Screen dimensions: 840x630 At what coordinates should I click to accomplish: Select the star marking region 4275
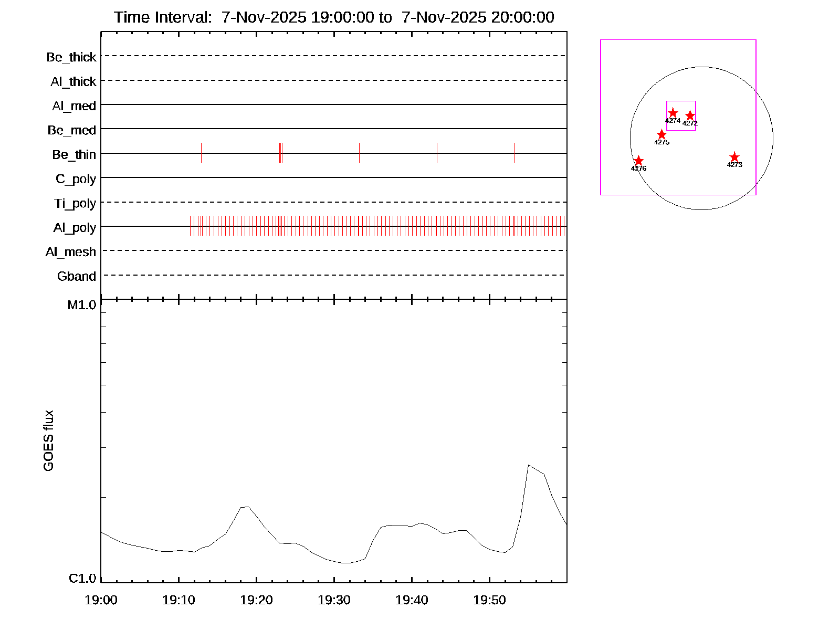click(x=661, y=135)
